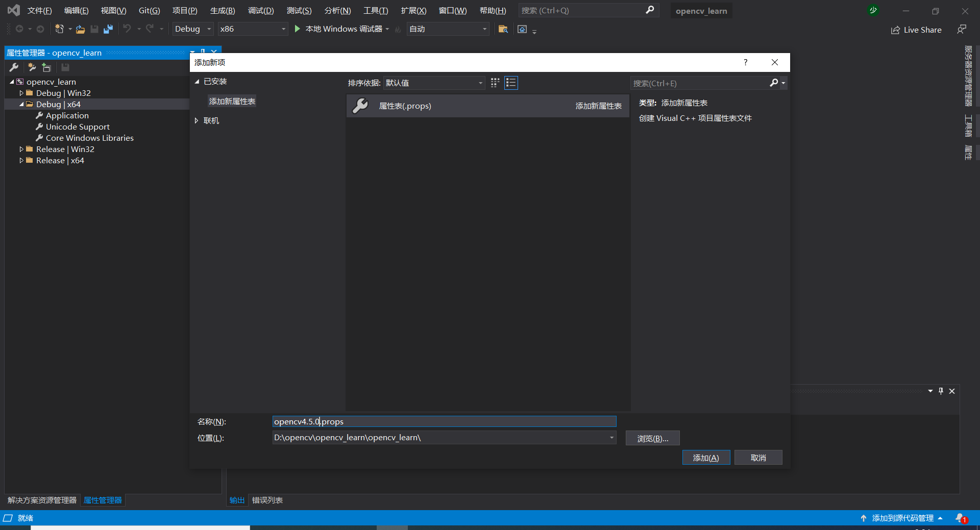Viewport: 980px width, 530px height.
Task: Click the Open File folder icon
Action: [80, 29]
